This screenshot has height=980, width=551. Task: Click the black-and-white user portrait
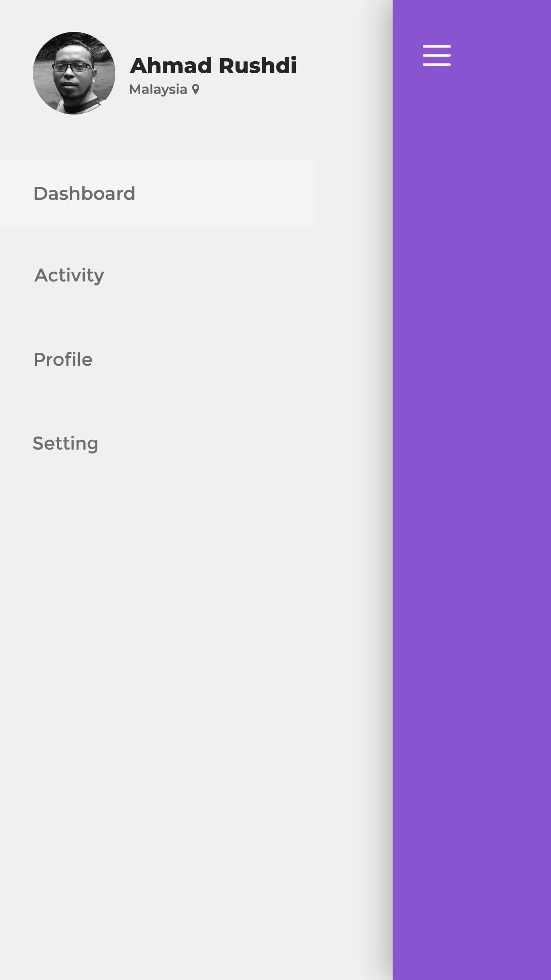pos(74,73)
